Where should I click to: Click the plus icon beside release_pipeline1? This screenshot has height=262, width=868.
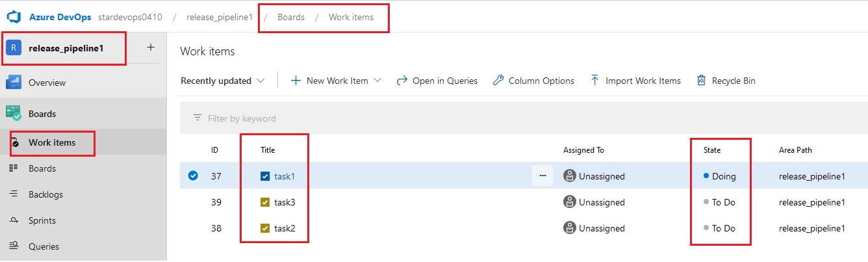coord(151,47)
